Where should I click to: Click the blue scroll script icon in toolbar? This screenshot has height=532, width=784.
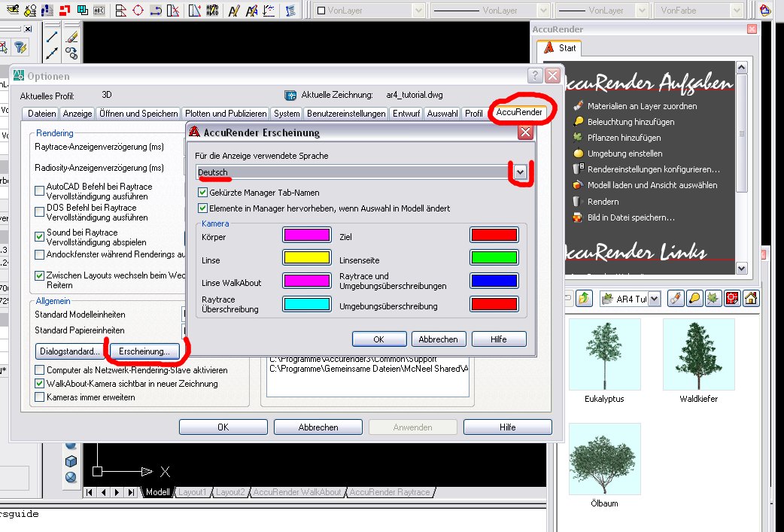click(290, 10)
